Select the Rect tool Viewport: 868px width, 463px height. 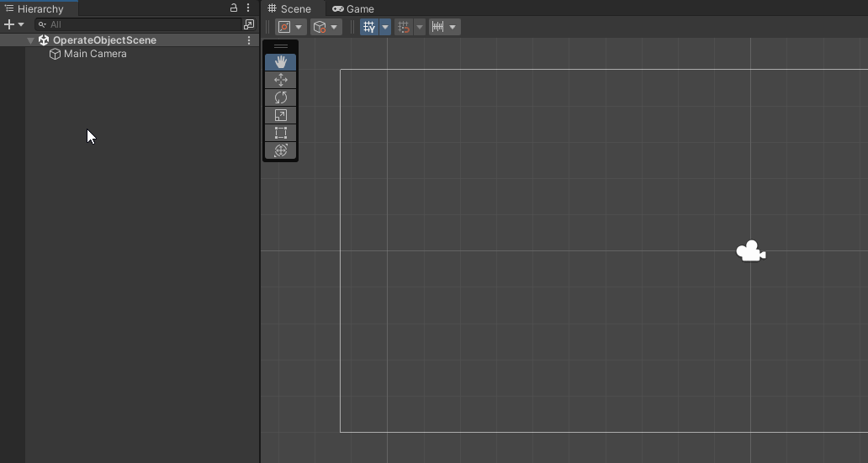281,133
